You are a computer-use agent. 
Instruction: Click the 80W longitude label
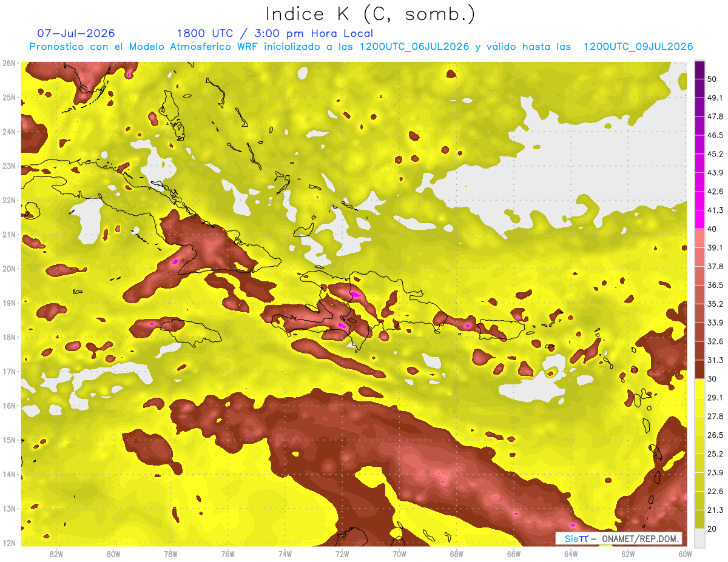113,554
